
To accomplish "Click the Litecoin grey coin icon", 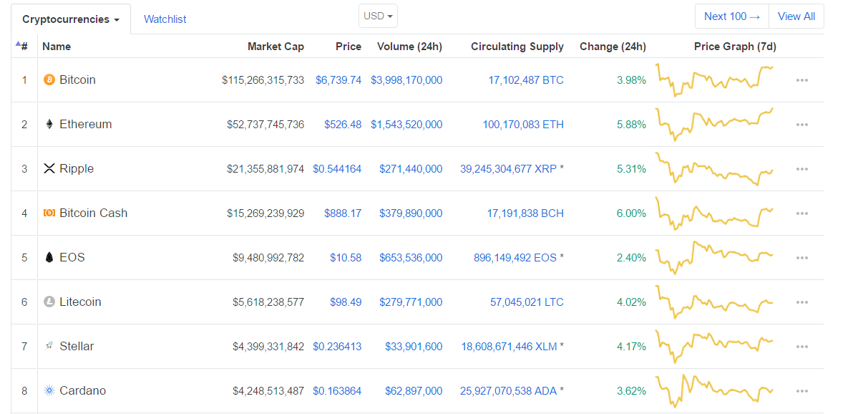I will click(x=49, y=302).
